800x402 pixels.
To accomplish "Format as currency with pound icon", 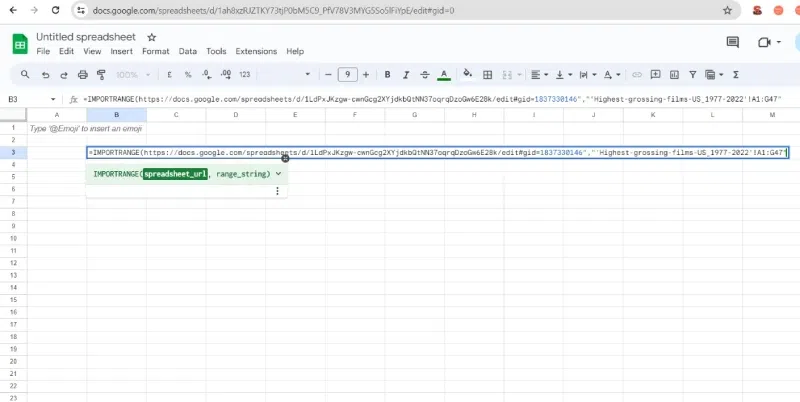I will pyautogui.click(x=169, y=75).
